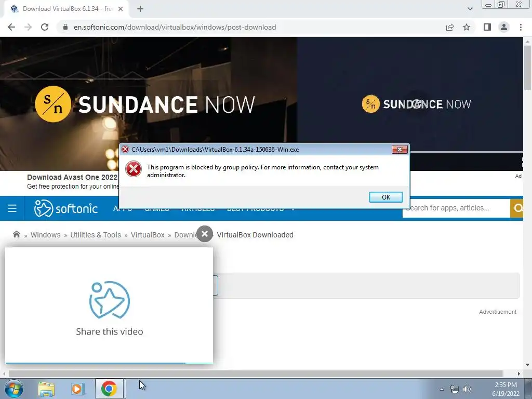Open the Windows Start menu
The height and width of the screenshot is (399, 532).
tap(14, 389)
